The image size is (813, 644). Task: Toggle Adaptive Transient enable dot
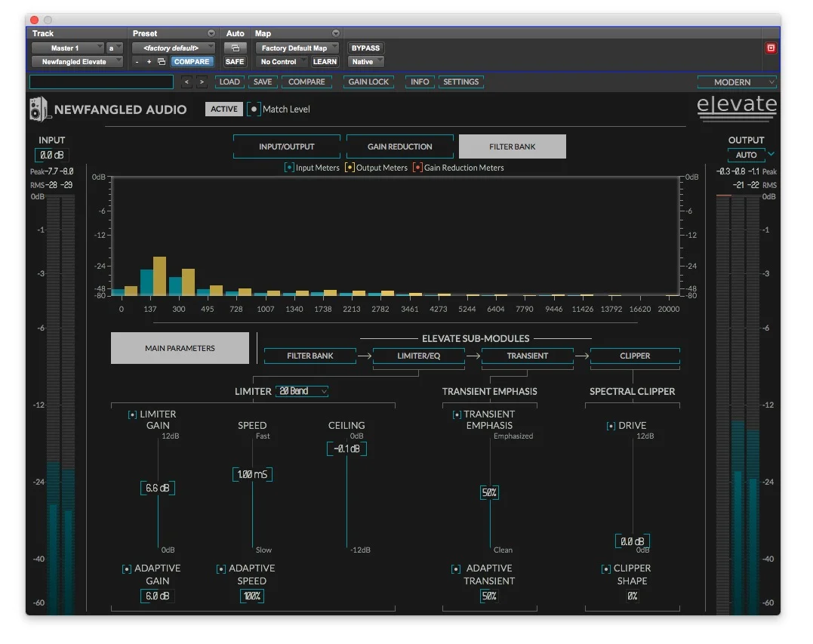(456, 569)
